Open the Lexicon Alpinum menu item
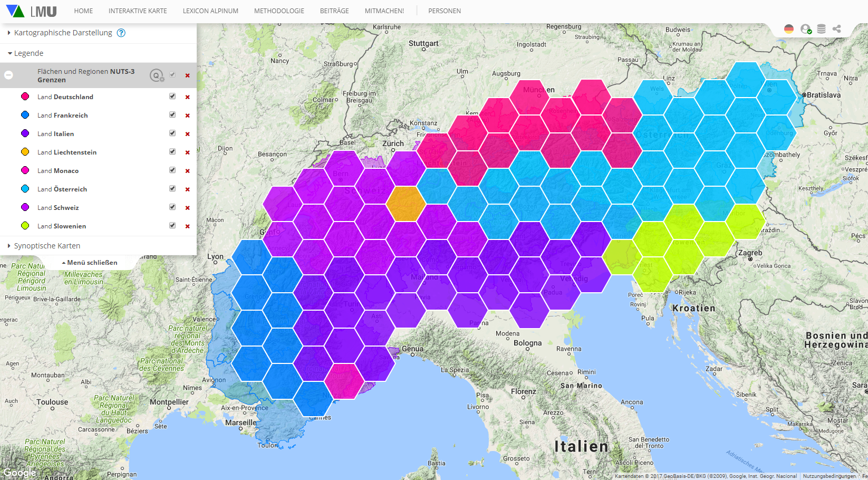 tap(210, 11)
